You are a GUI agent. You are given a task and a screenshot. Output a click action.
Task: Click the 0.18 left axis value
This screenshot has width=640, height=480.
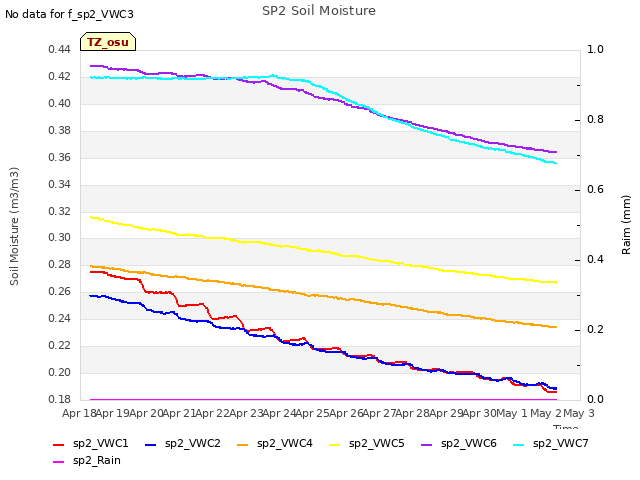pos(59,399)
